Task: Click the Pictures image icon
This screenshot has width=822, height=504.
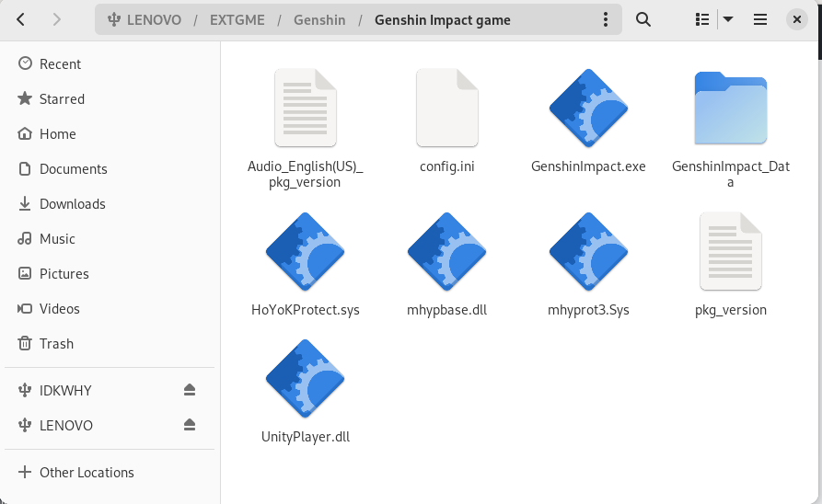Action: pyautogui.click(x=25, y=273)
